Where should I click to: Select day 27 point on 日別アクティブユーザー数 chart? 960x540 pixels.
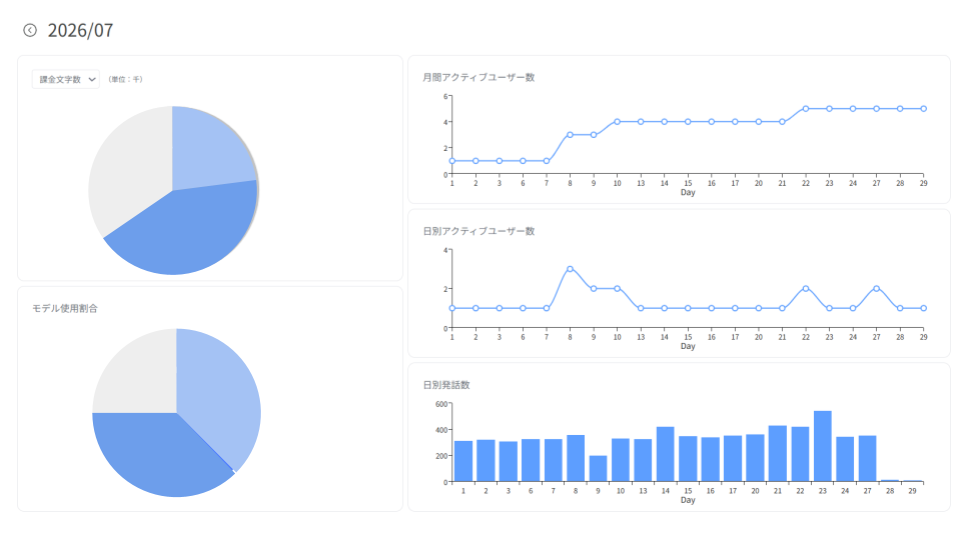877,288
